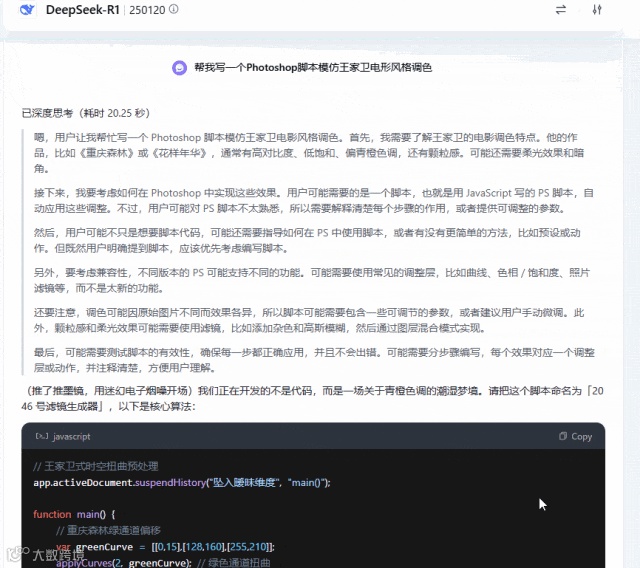The height and width of the screenshot is (568, 640).
Task: Open the model info icon beside 250120
Action: click(174, 9)
